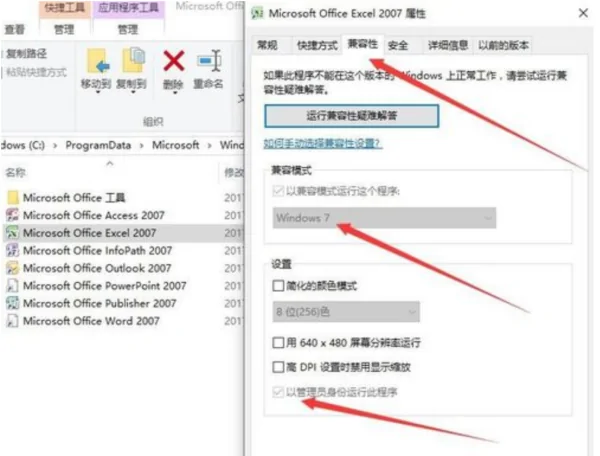Click the Move to (移动到) folder icon
600x456 pixels.
click(98, 61)
